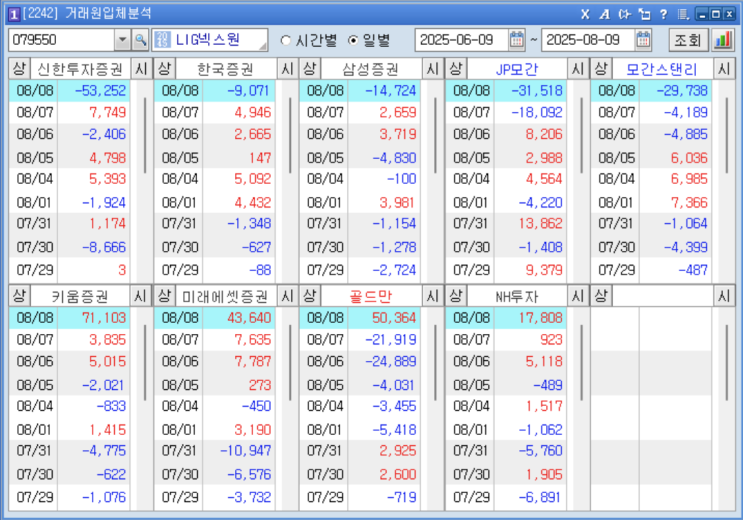
Task: Click 상 button beside 미래에셋증권
Action: 164,296
